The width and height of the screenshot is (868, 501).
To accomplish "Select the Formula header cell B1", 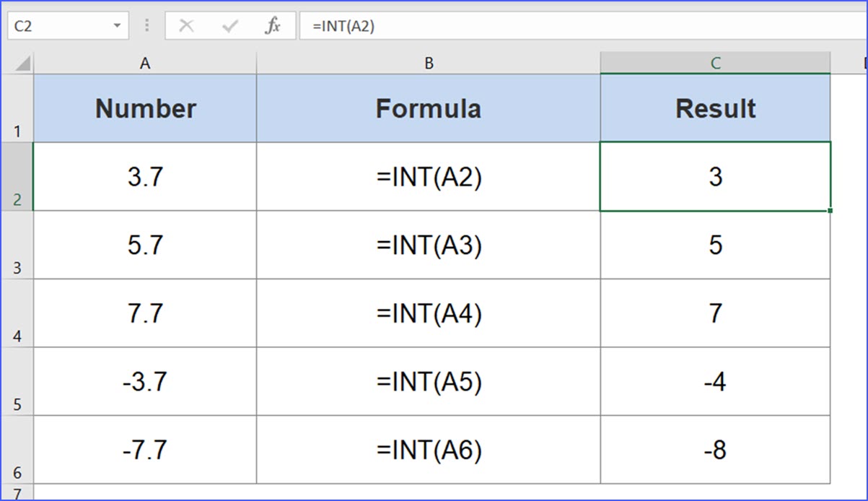I will [x=429, y=108].
